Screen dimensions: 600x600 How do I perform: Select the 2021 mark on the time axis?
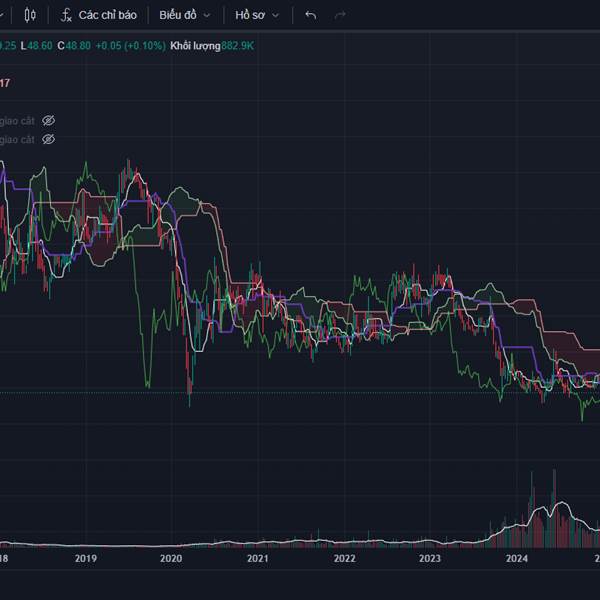click(258, 559)
